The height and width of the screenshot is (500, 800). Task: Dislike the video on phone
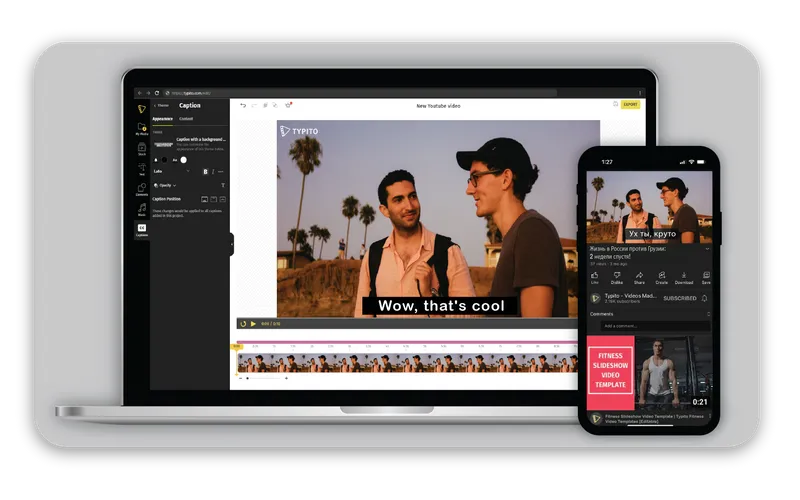(617, 278)
